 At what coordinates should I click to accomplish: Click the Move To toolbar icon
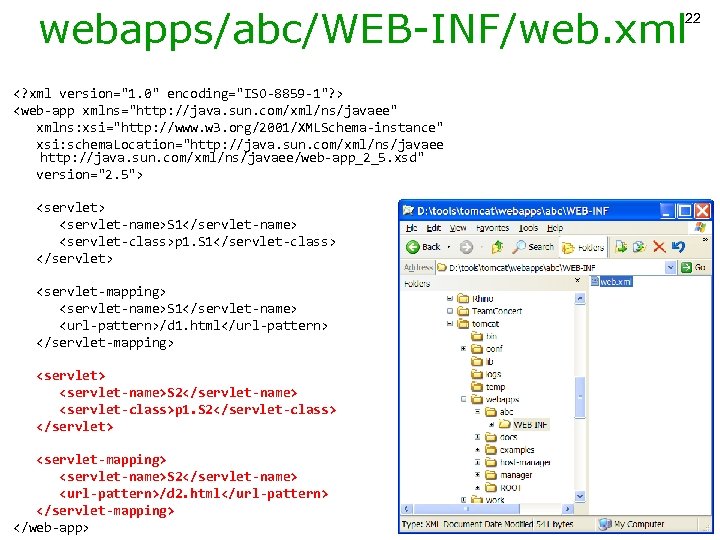pyautogui.click(x=621, y=247)
